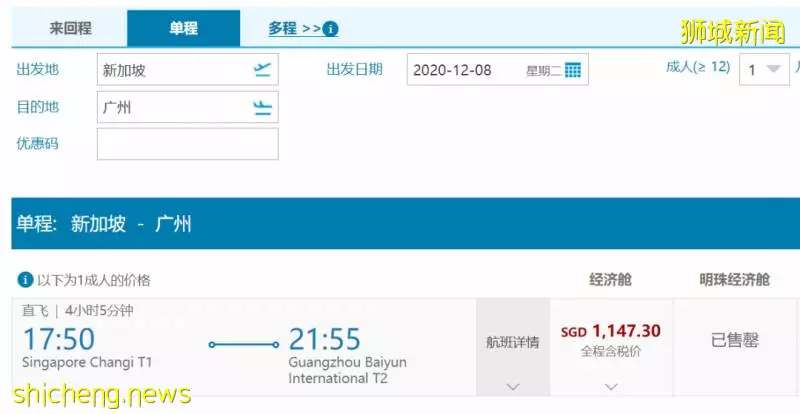Click the Singapore Changi T1 label

click(x=87, y=362)
